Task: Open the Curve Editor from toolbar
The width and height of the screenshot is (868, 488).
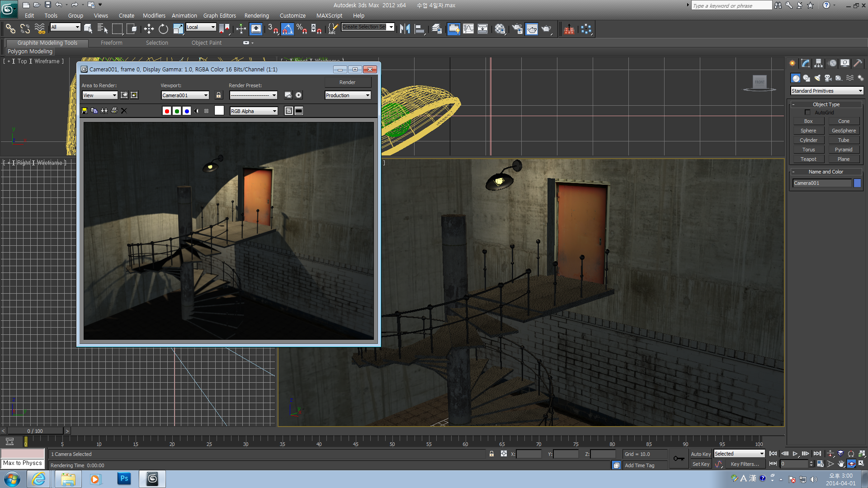Action: click(468, 29)
